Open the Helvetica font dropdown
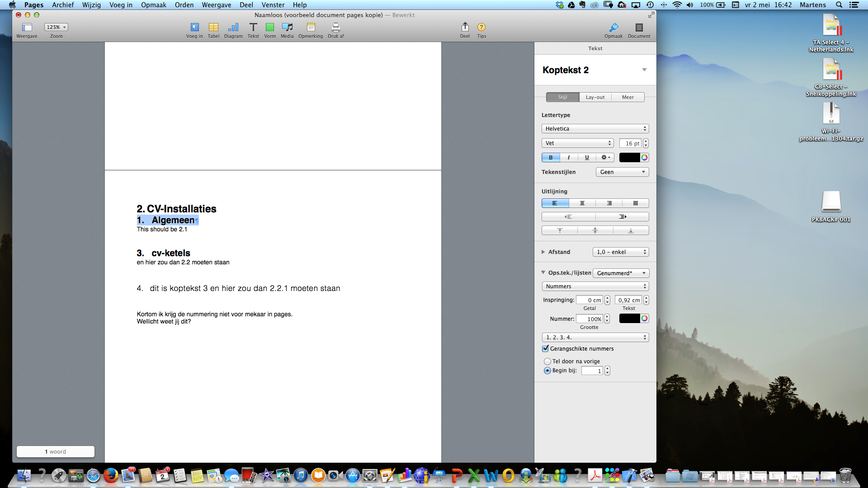The width and height of the screenshot is (868, 488). click(x=595, y=129)
